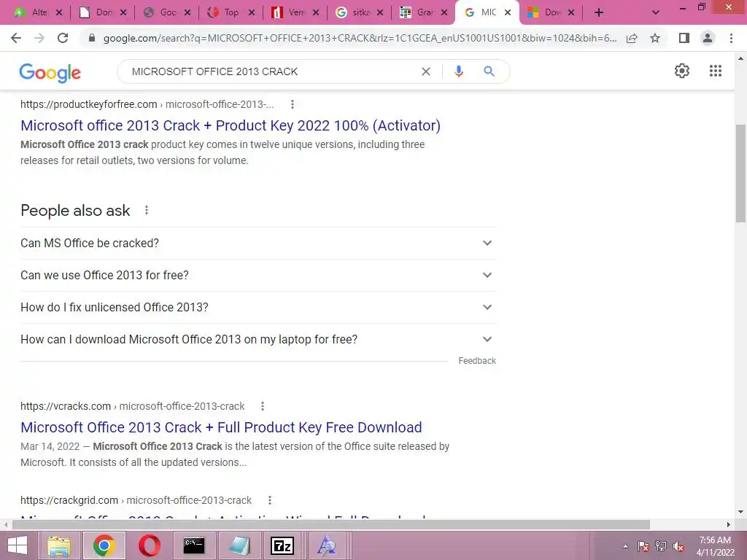Expand 'Can we use Office 2013 for free?'

click(x=258, y=275)
